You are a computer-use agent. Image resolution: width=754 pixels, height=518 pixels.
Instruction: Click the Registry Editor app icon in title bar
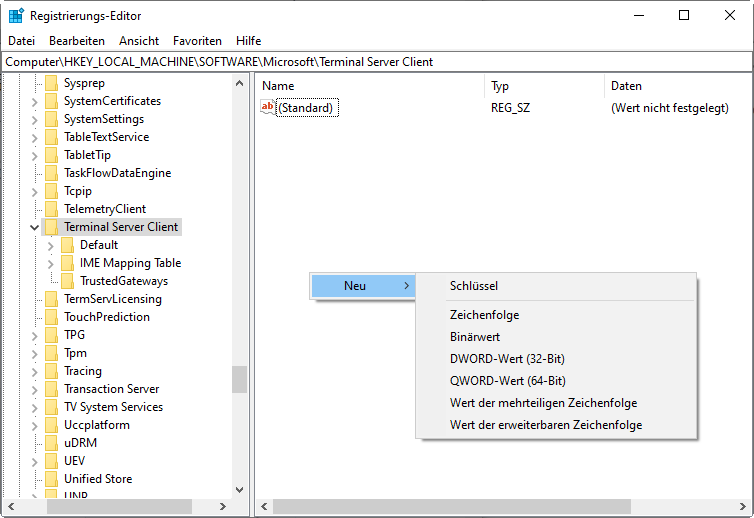16,15
